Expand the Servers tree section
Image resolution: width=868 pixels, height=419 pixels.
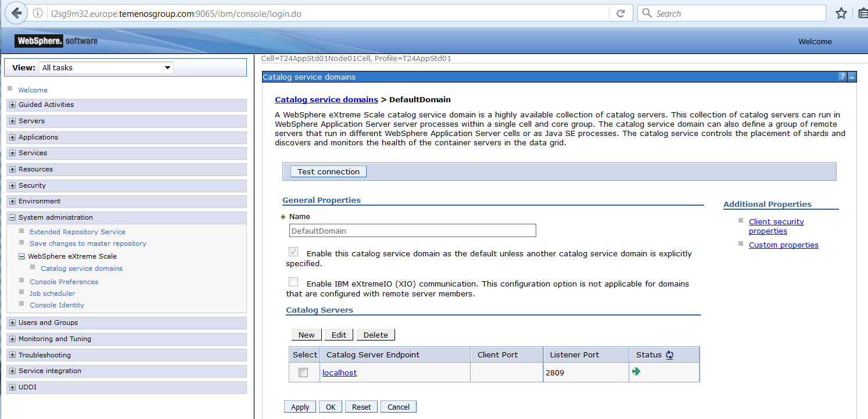tap(12, 121)
